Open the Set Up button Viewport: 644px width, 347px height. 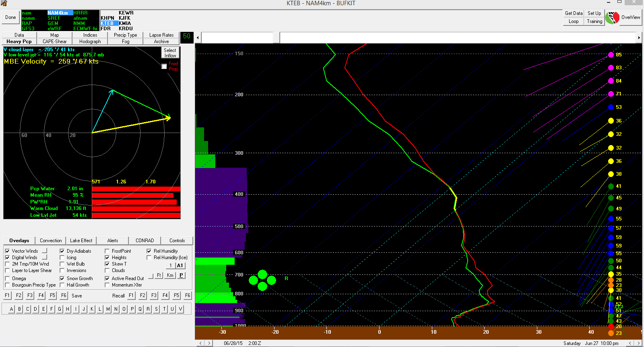pyautogui.click(x=594, y=13)
